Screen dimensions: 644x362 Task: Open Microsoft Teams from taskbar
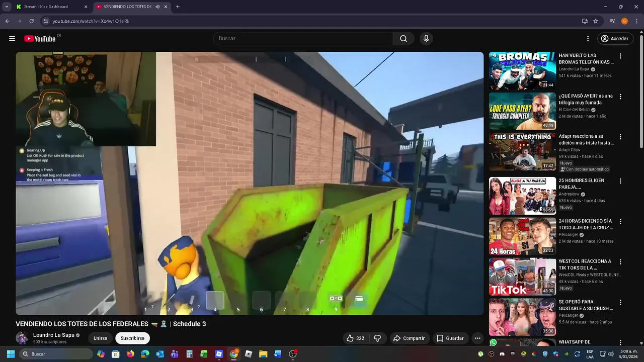click(x=175, y=354)
